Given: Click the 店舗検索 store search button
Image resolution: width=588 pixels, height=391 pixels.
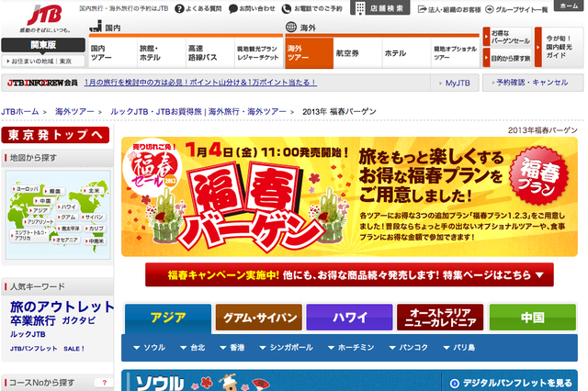Looking at the screenshot, I should (379, 8).
